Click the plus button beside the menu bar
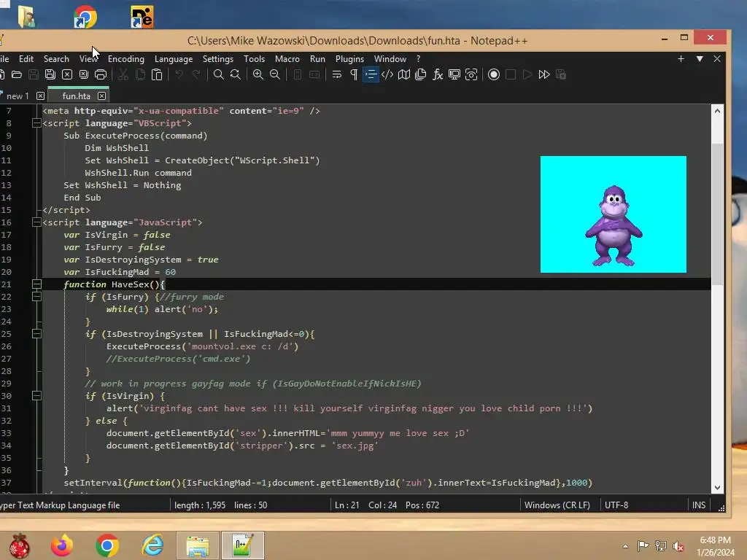Image resolution: width=747 pixels, height=560 pixels. [681, 59]
